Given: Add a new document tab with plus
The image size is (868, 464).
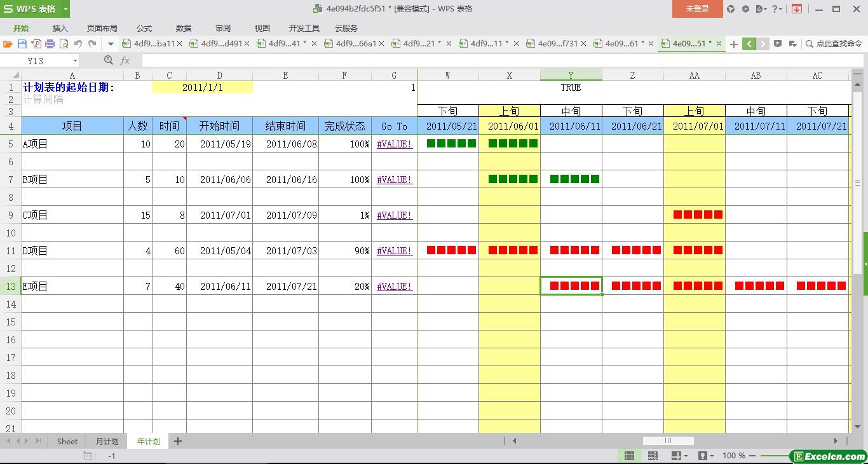Looking at the screenshot, I should (x=734, y=44).
